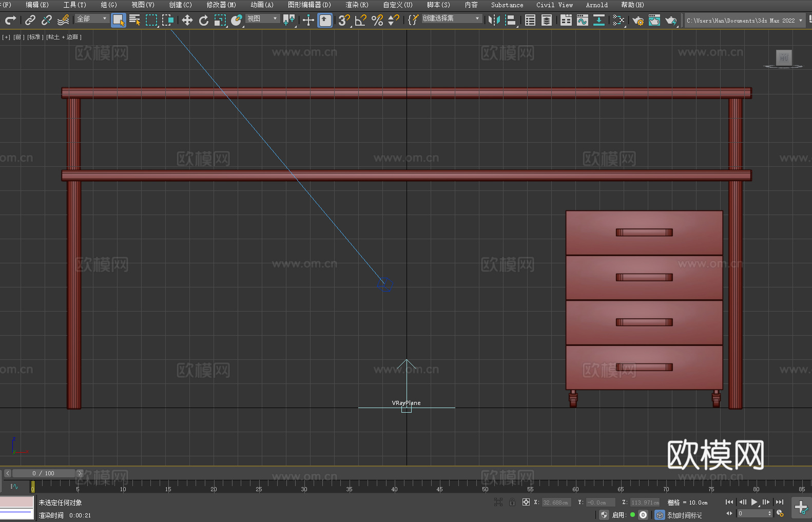Viewport: 812px width, 522px height.
Task: Open the 修改器(M) menu
Action: (x=221, y=5)
